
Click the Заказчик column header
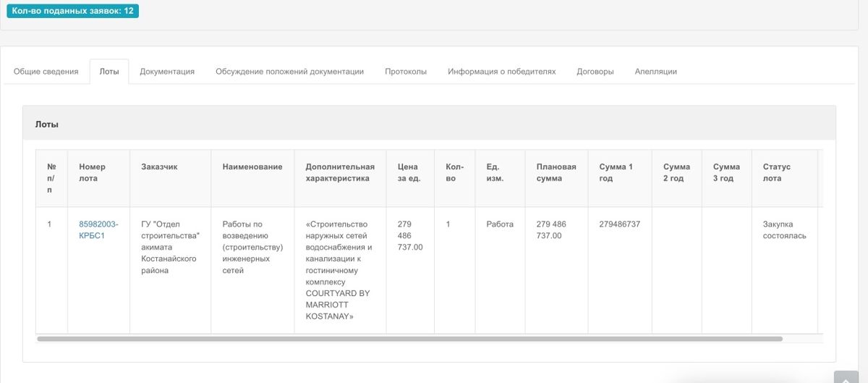159,167
